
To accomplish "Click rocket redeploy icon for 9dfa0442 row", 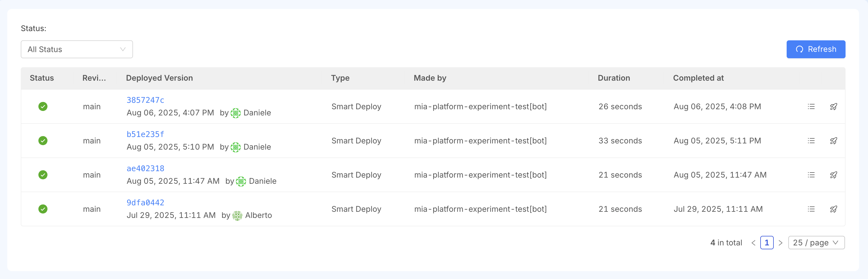I will [x=833, y=209].
